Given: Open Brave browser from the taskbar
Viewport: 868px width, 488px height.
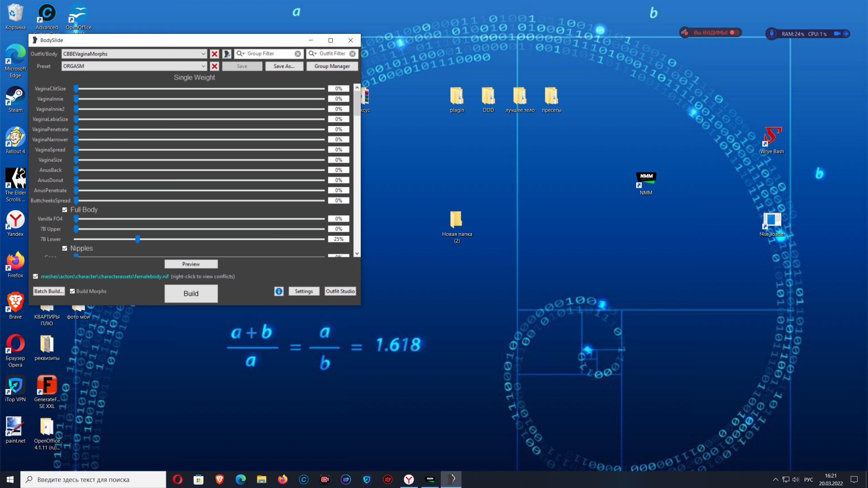Looking at the screenshot, I should [220, 479].
